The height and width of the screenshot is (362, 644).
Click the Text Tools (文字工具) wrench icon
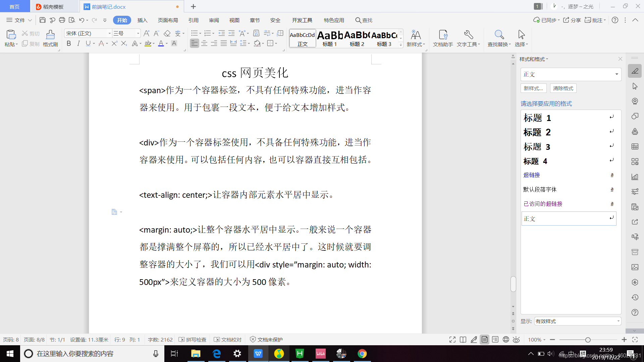click(468, 35)
